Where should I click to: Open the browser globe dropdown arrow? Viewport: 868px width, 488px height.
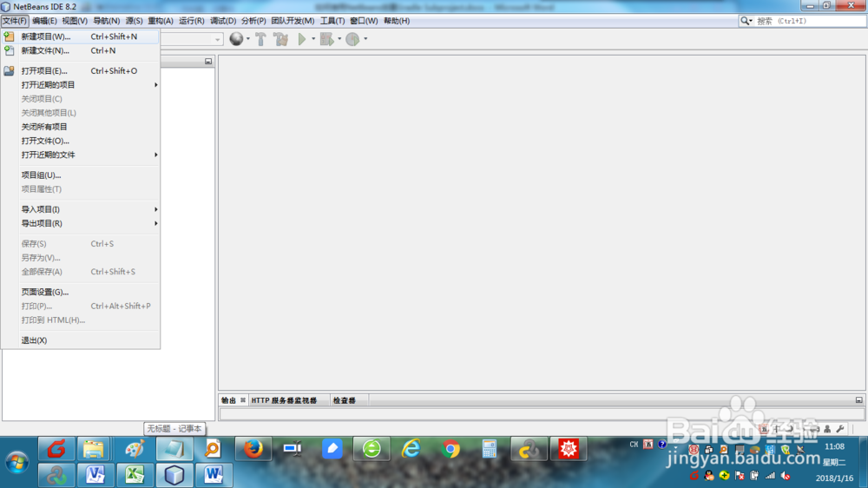coord(248,39)
